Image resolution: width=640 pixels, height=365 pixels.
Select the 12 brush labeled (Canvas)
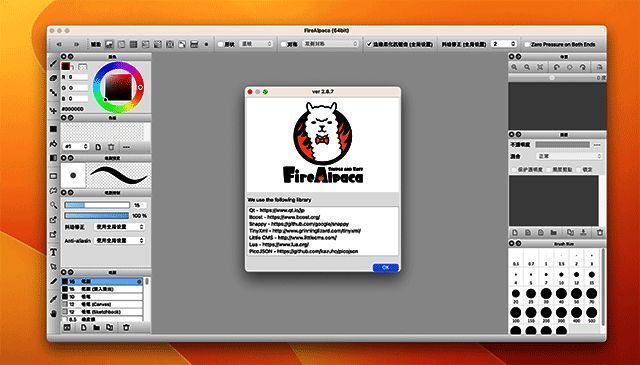point(102,304)
